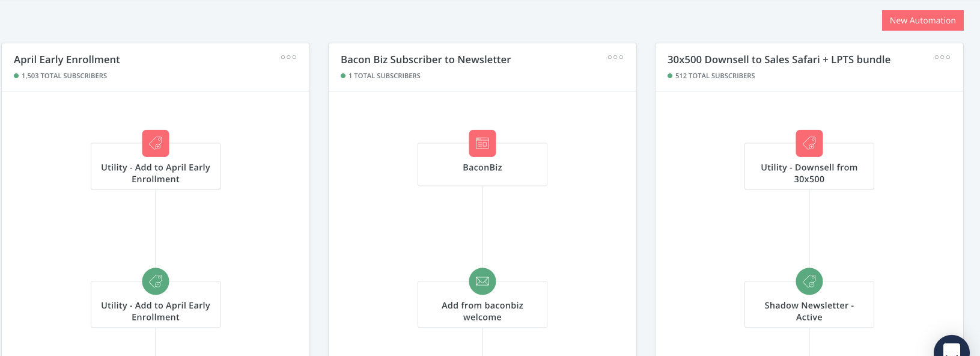Click red tag icon in April Early Enrollment
Viewport: 980px width, 356px height.
pyautogui.click(x=156, y=143)
